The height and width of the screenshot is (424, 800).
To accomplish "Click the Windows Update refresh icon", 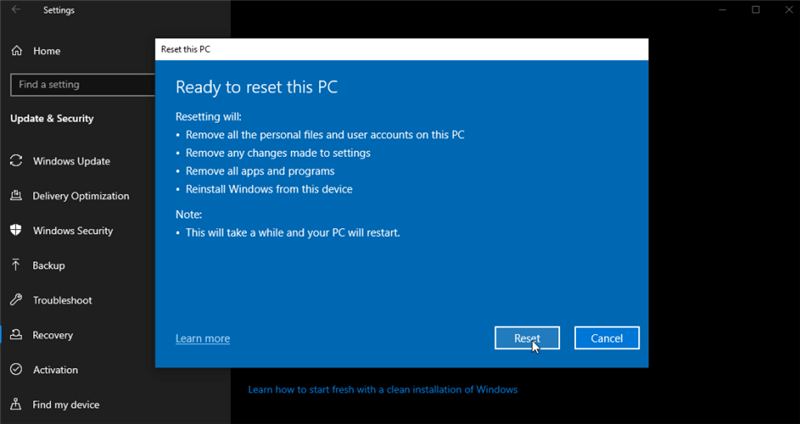I will click(16, 161).
